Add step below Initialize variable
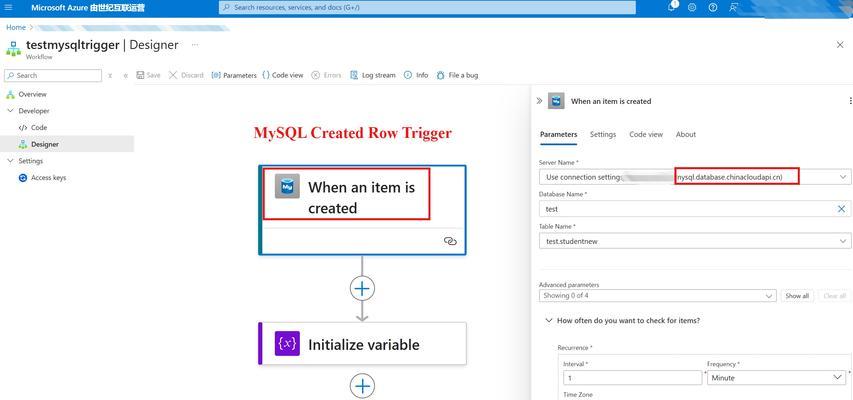853x400 pixels. pyautogui.click(x=362, y=386)
